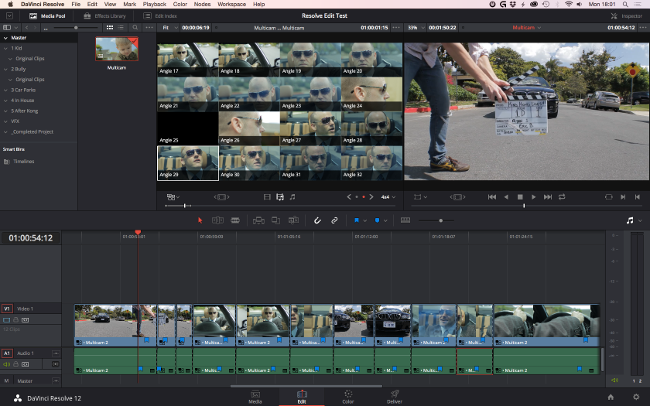Select multicam audio-video switching icon
650x406 pixels.
(x=280, y=197)
